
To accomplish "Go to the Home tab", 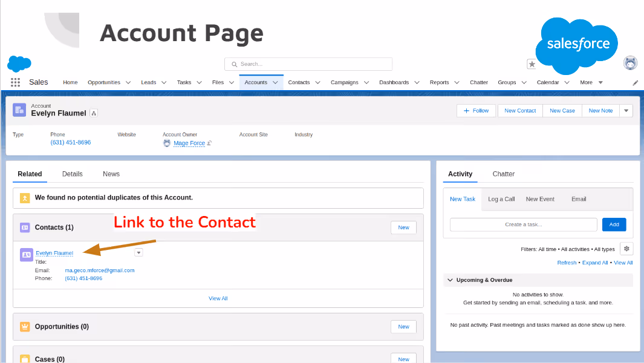I will [70, 82].
